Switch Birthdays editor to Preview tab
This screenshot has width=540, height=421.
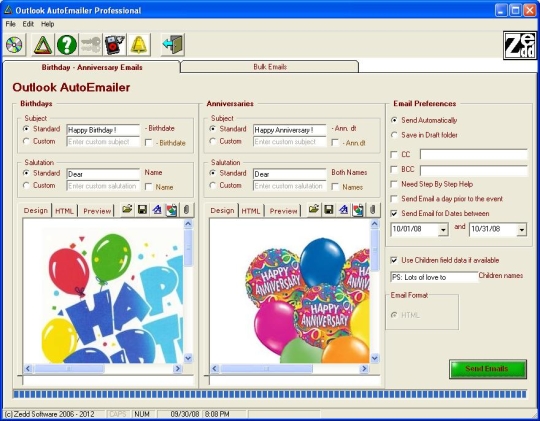tap(97, 211)
